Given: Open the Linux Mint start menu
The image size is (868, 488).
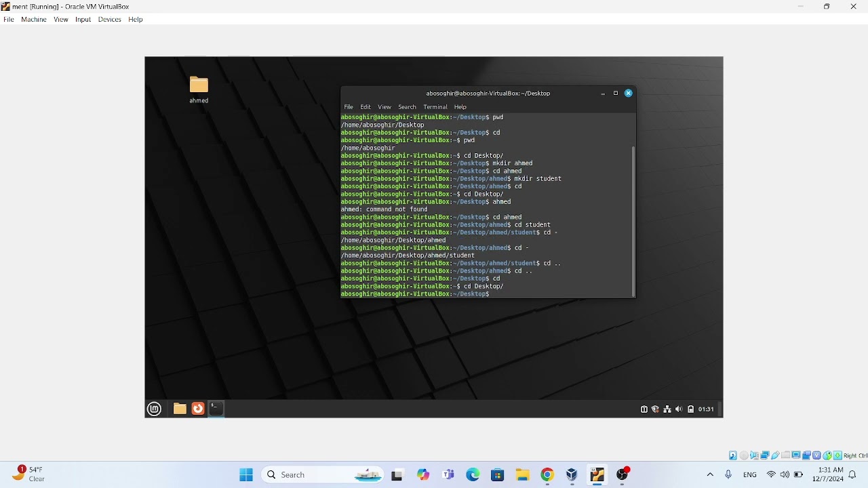Looking at the screenshot, I should [x=154, y=409].
